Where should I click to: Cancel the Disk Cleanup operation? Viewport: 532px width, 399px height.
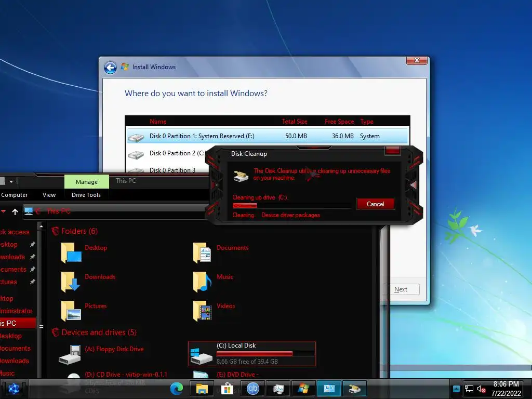(x=376, y=204)
